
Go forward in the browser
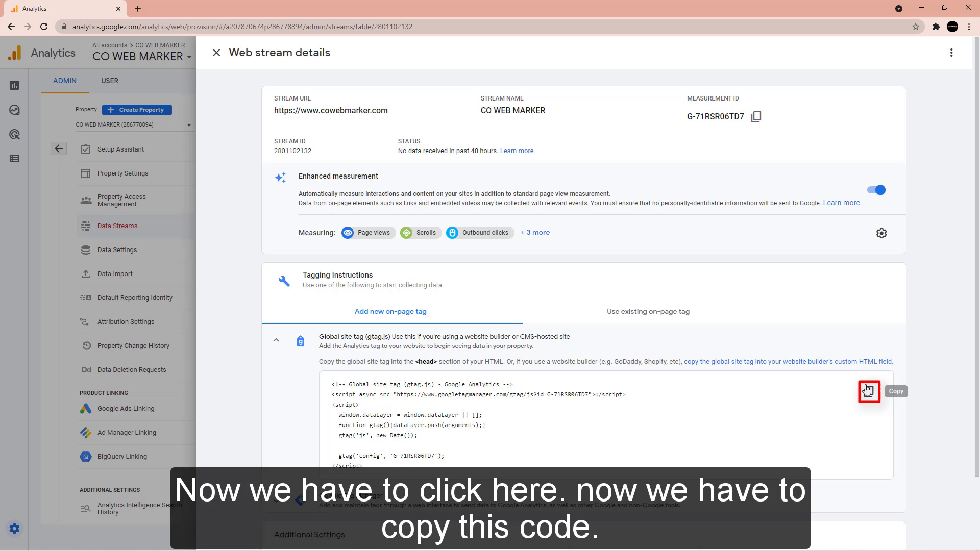click(x=28, y=27)
